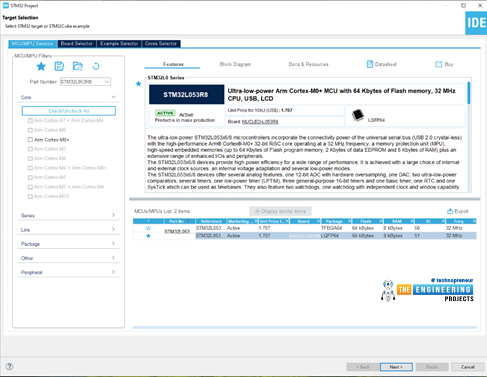This screenshot has width=487, height=377.
Task: Open the Datasheet document icon
Action: (370, 64)
